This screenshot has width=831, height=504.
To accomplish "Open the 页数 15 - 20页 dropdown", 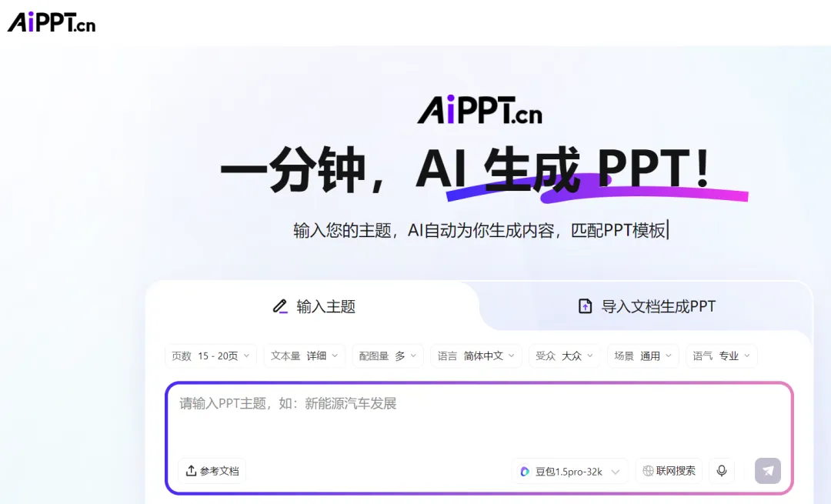I will click(x=210, y=355).
